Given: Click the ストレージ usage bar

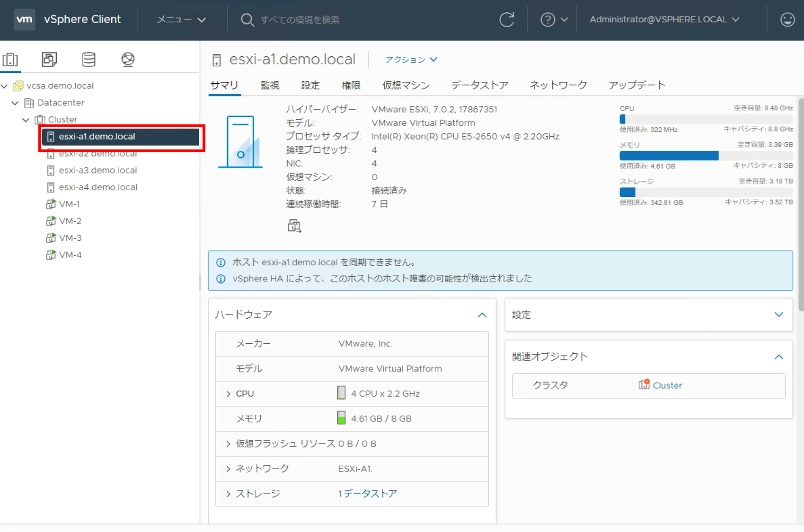Looking at the screenshot, I should click(x=706, y=192).
